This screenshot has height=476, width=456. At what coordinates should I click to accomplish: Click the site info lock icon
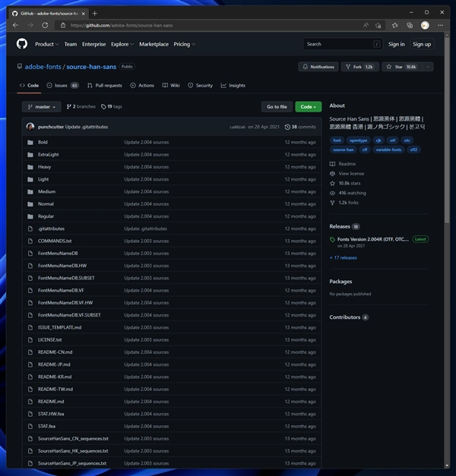(x=63, y=26)
